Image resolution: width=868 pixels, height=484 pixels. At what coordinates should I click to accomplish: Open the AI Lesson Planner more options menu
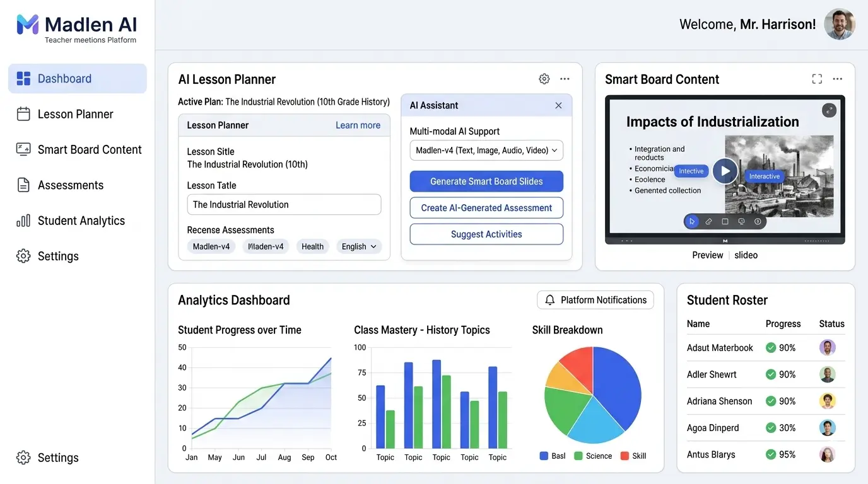pos(565,78)
